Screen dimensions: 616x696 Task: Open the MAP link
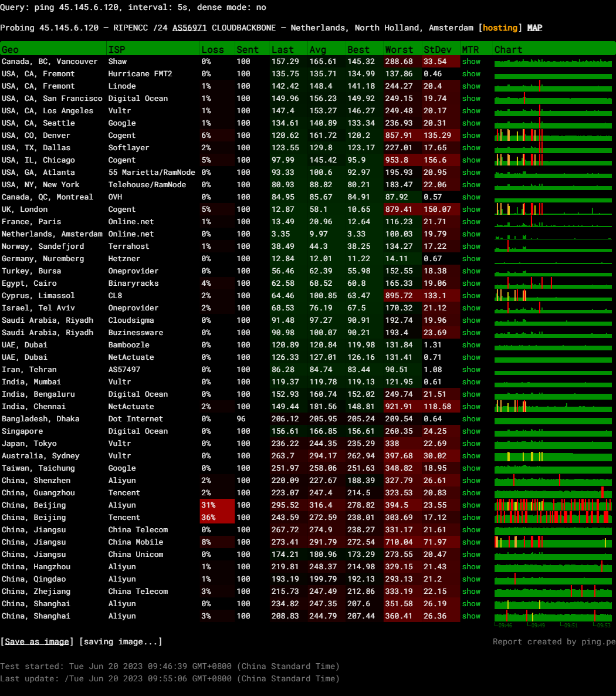535,28
